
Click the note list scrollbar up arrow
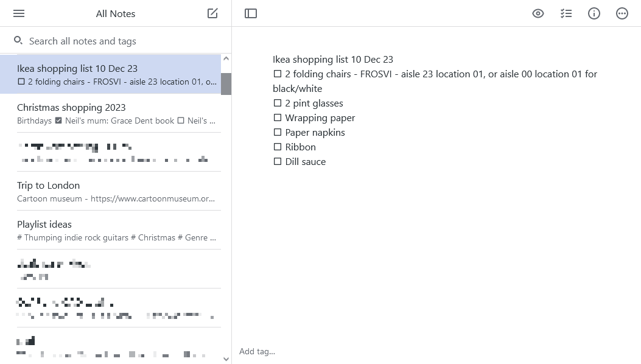click(x=226, y=58)
